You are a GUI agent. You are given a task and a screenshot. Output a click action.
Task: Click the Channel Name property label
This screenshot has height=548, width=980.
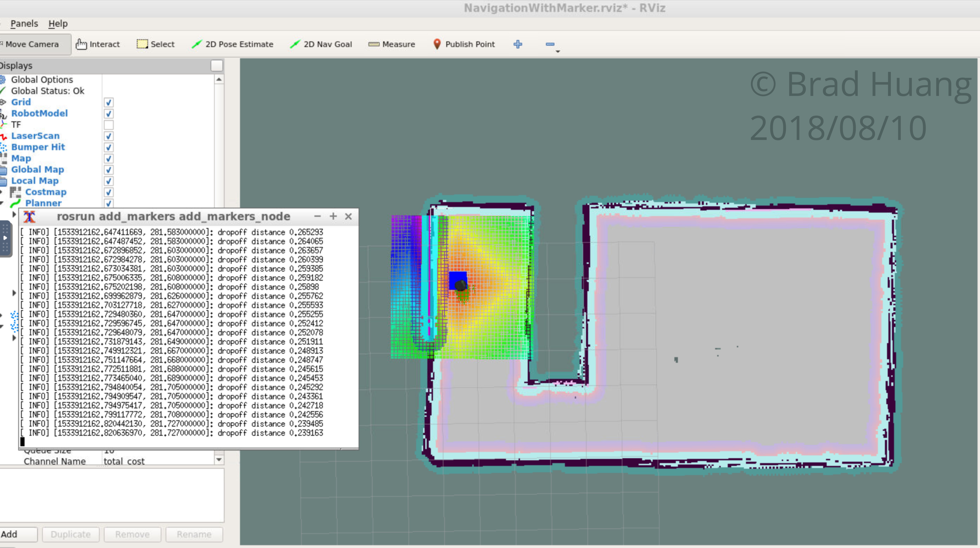(55, 461)
